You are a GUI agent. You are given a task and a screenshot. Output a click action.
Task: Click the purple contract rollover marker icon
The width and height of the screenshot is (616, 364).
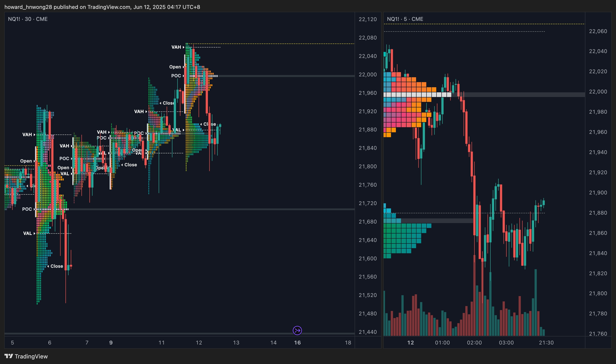click(297, 330)
